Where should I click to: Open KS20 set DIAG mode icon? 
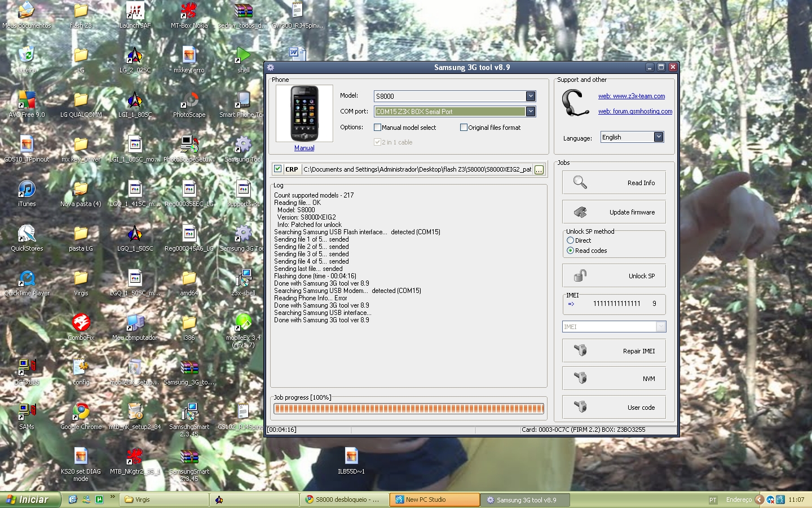point(81,464)
